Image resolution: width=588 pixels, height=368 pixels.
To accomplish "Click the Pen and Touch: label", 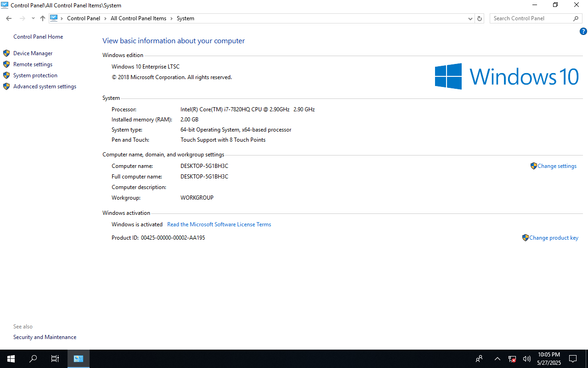I will tap(130, 140).
